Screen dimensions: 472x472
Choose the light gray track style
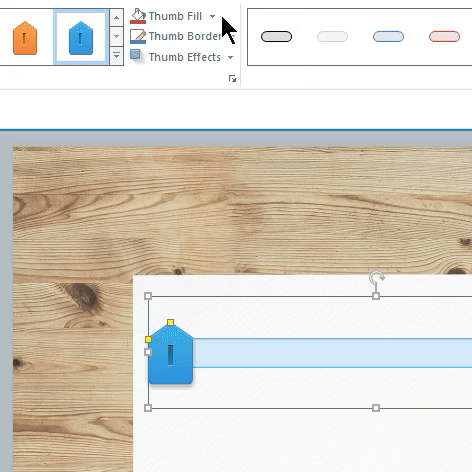[332, 37]
